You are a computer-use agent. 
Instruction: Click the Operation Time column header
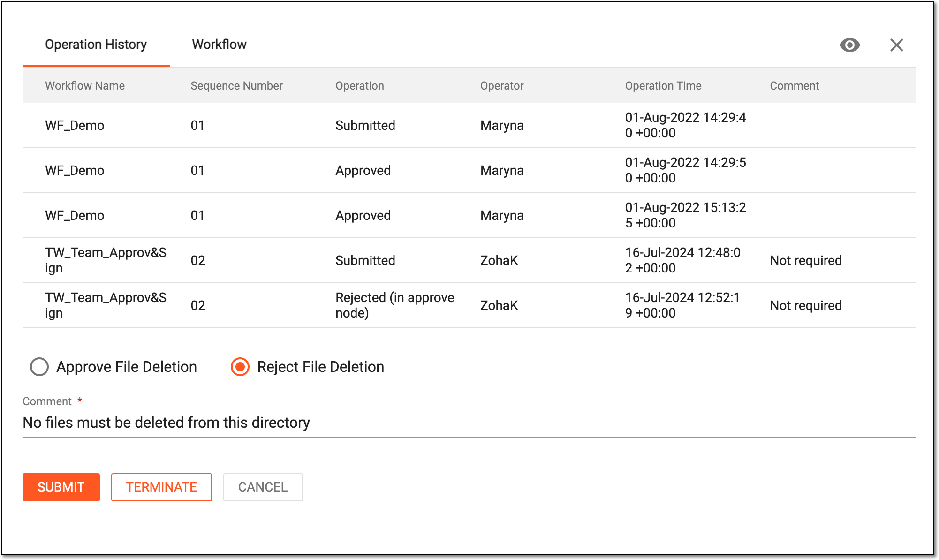(663, 86)
